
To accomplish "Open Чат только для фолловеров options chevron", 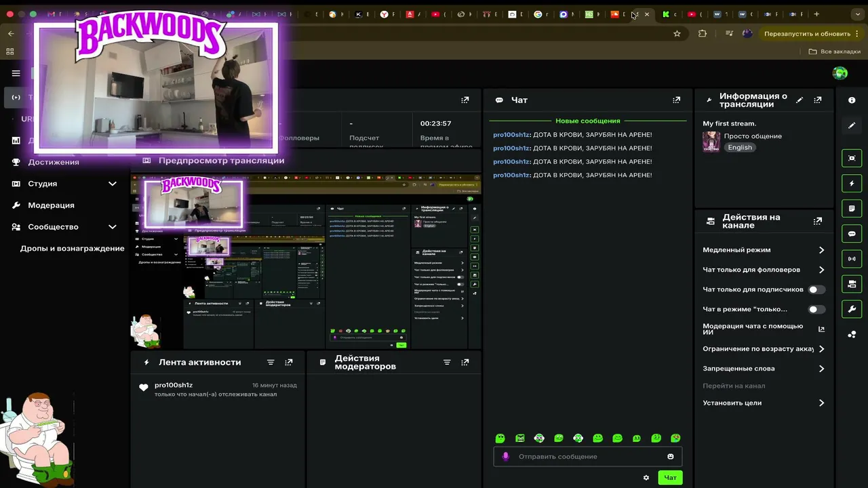I will click(x=821, y=270).
